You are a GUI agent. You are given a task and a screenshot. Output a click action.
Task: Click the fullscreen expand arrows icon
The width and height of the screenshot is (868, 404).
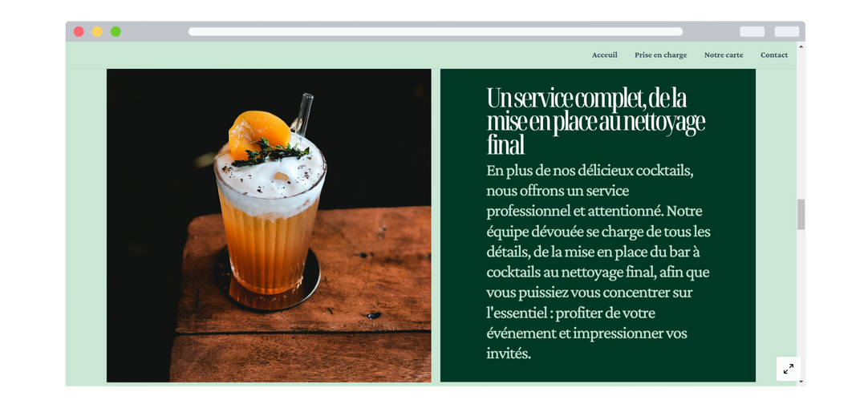click(x=788, y=369)
